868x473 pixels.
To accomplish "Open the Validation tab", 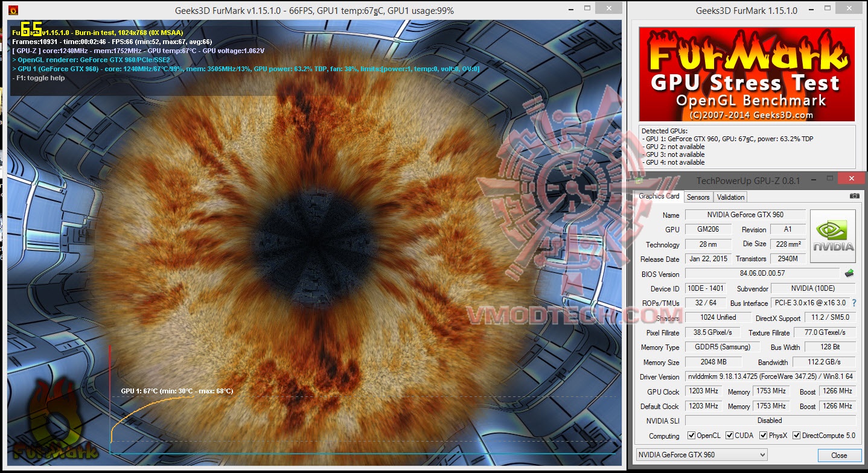I will [731, 197].
